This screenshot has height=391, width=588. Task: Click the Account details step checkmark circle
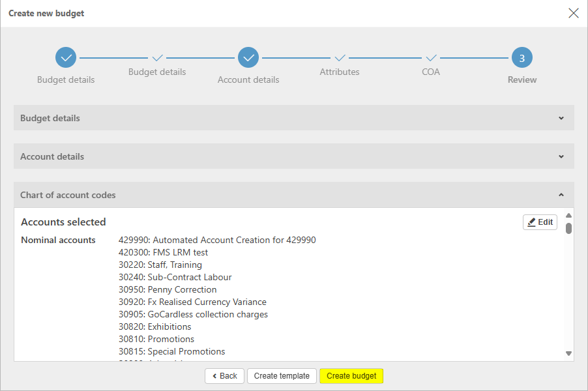[248, 58]
